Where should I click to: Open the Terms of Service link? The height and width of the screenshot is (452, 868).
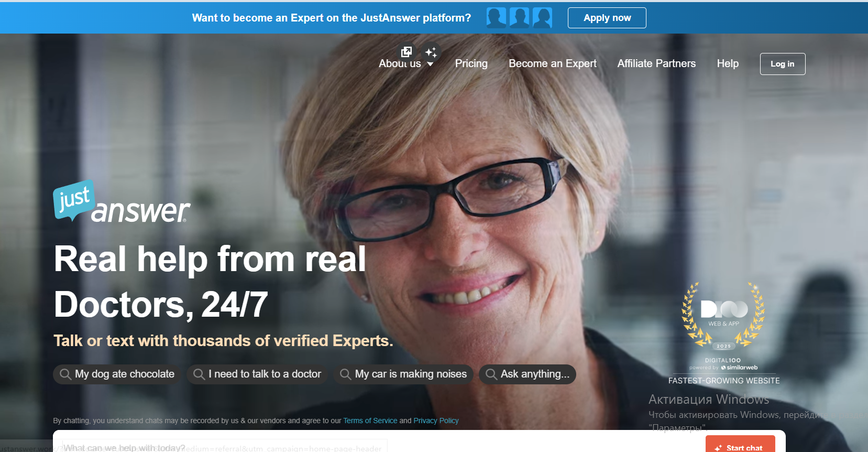click(x=370, y=421)
